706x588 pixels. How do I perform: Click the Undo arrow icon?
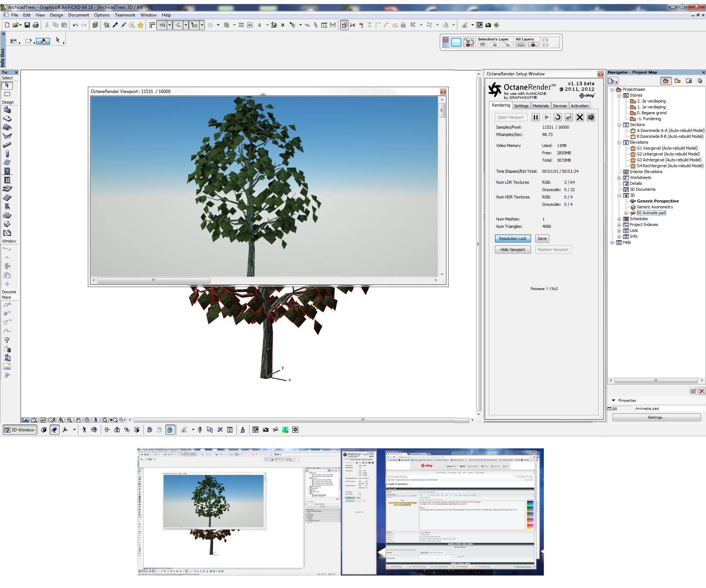point(75,25)
